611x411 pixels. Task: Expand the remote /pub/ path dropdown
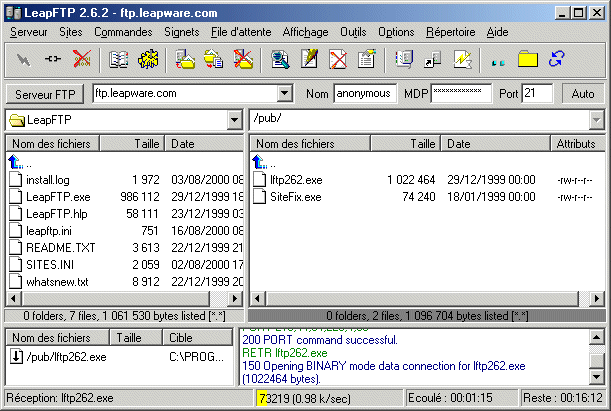pos(596,120)
